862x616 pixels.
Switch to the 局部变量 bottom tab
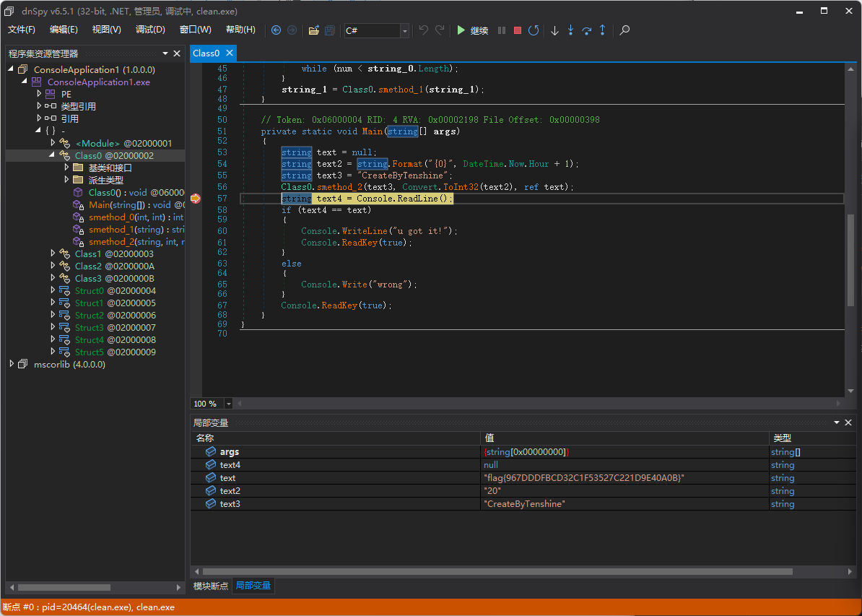[x=253, y=586]
